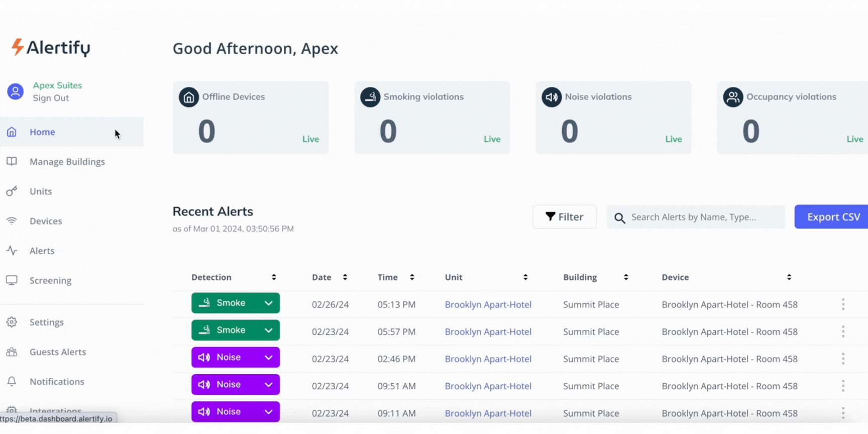Click the Alertify lightning bolt logo
Viewport: 868px width, 434px height.
point(18,47)
